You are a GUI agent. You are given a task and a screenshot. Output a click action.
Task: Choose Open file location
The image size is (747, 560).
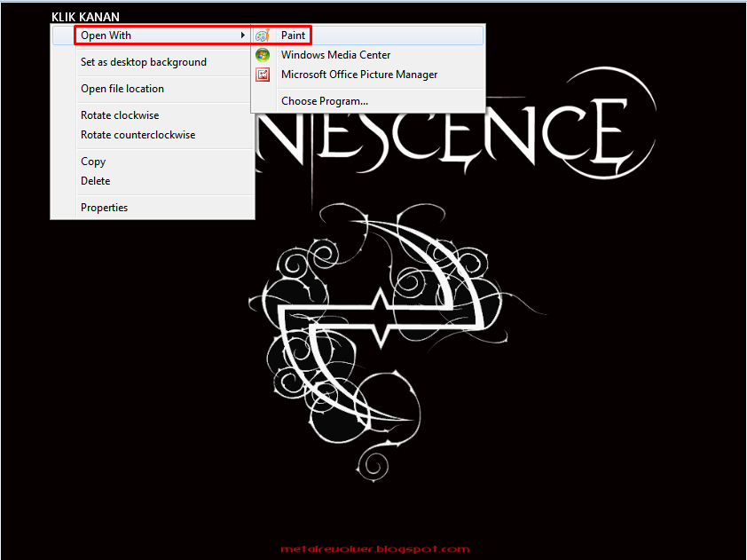(x=153, y=89)
